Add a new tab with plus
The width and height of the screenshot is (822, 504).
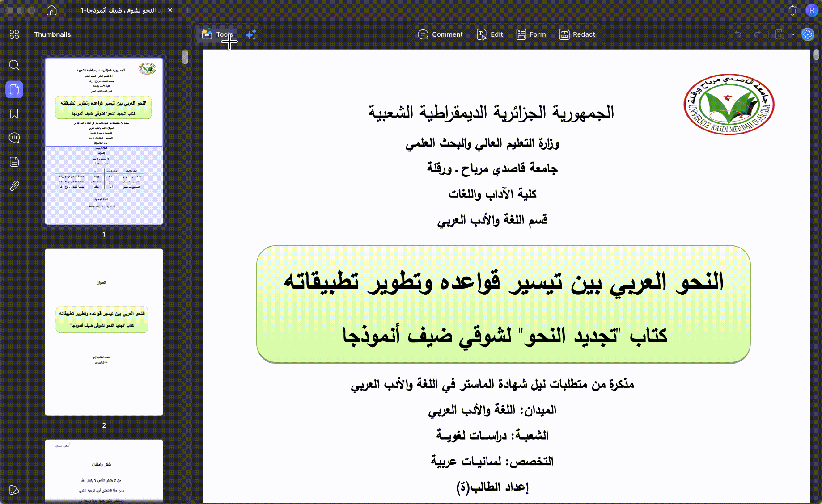(x=187, y=10)
